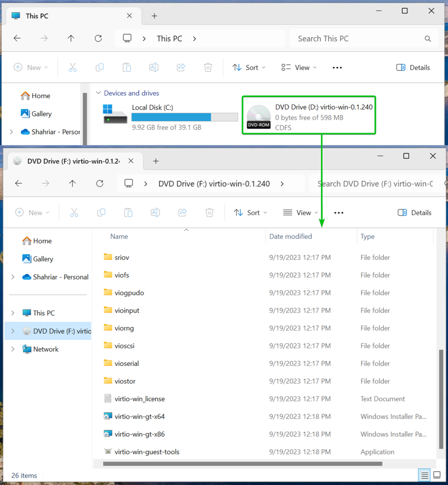
Task: Click Search DVD Drive (F:) field
Action: click(x=378, y=184)
